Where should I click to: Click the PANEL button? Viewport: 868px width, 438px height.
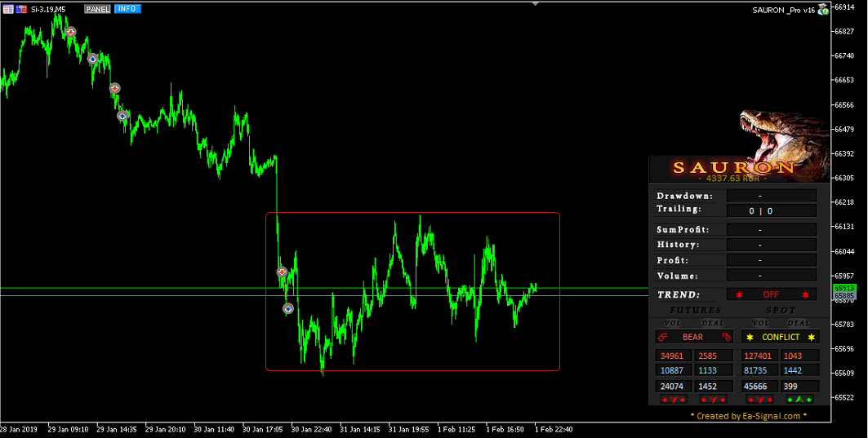click(97, 10)
